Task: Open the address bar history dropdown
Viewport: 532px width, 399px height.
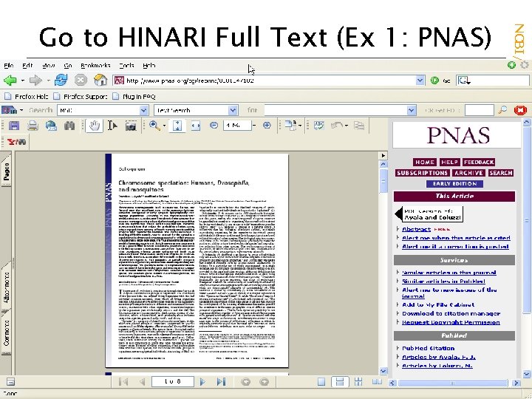Action: click(420, 81)
